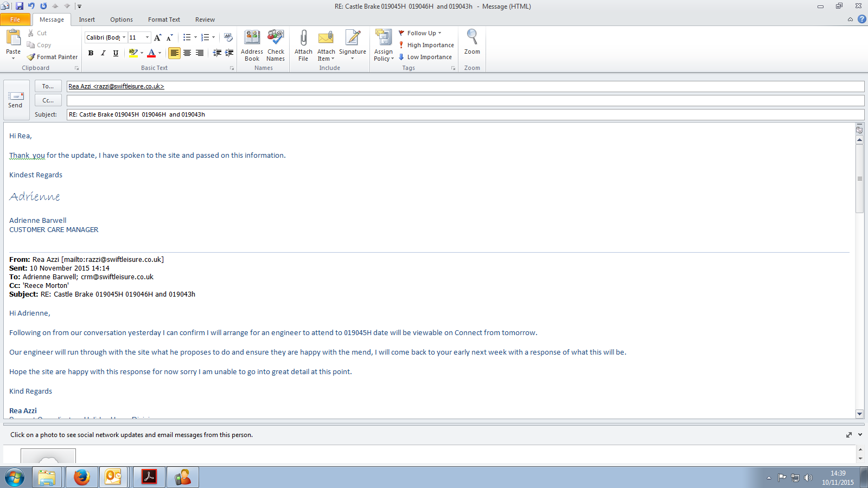This screenshot has height=488, width=868.
Task: Grow the font size
Action: tap(157, 37)
